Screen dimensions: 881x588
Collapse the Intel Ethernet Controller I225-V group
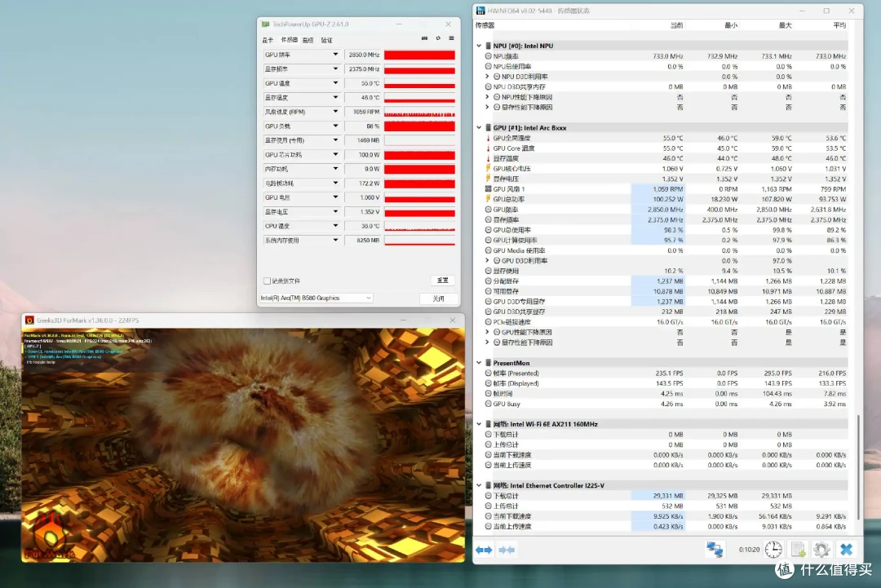click(479, 485)
